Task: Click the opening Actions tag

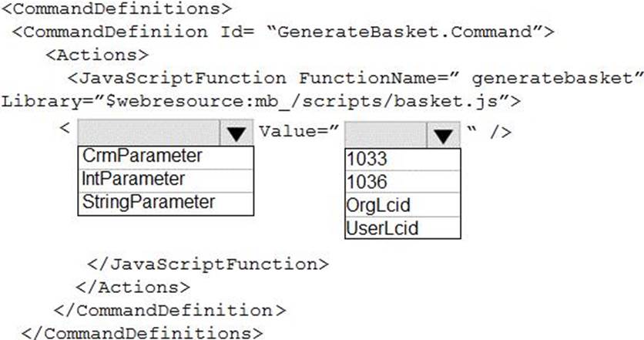Action: click(97, 56)
